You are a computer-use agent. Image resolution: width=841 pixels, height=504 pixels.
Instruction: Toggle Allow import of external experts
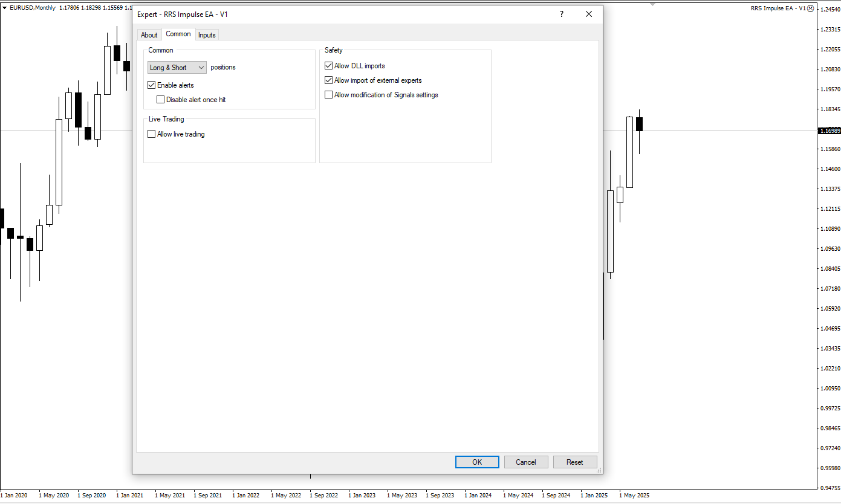329,80
